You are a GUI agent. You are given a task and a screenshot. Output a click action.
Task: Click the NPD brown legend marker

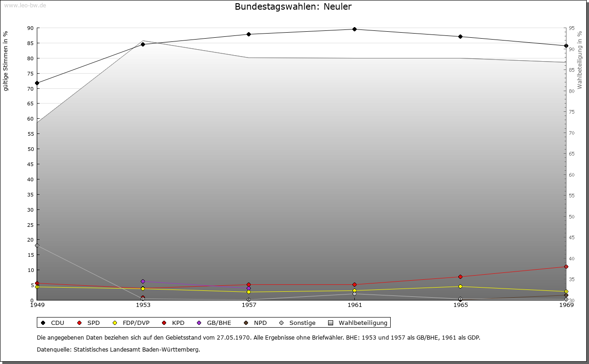[246, 323]
